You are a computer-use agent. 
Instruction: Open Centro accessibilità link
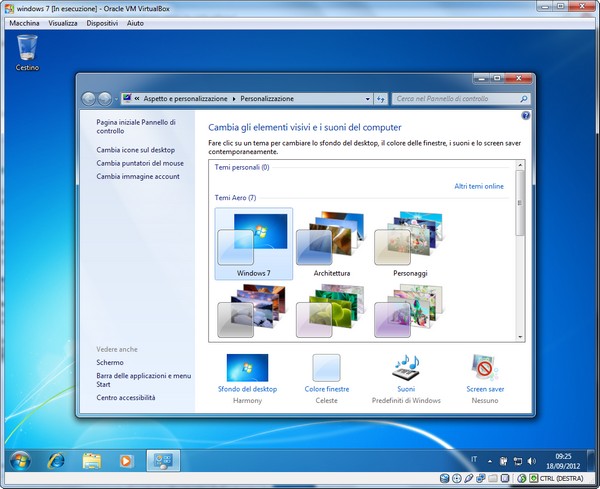[x=126, y=398]
